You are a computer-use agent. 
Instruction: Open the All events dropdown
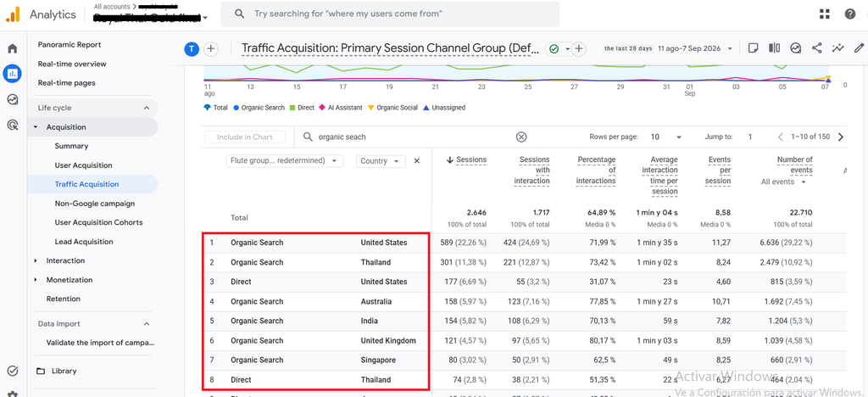[x=782, y=182]
